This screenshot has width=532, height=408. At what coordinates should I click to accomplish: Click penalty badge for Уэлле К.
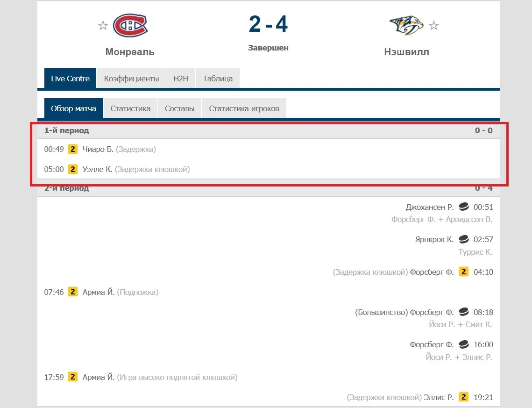[x=73, y=169]
